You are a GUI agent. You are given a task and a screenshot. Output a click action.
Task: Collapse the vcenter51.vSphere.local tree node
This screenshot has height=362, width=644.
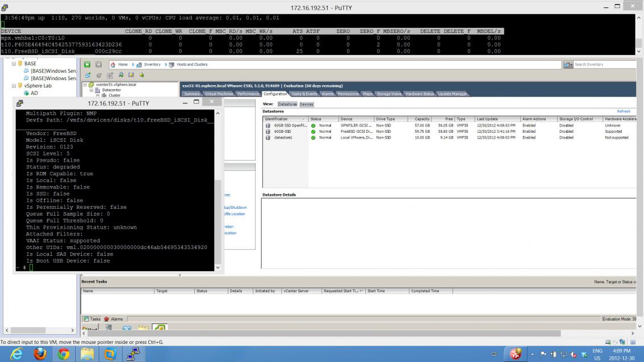(x=85, y=85)
